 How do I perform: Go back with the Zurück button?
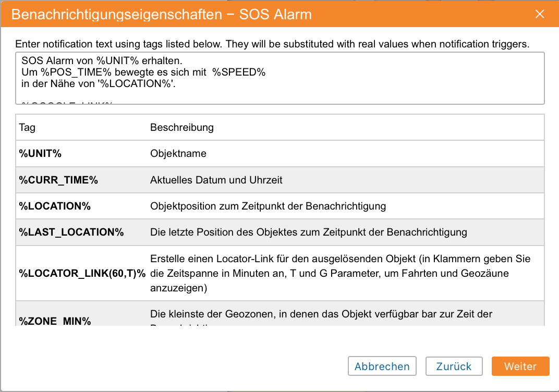pyautogui.click(x=454, y=366)
